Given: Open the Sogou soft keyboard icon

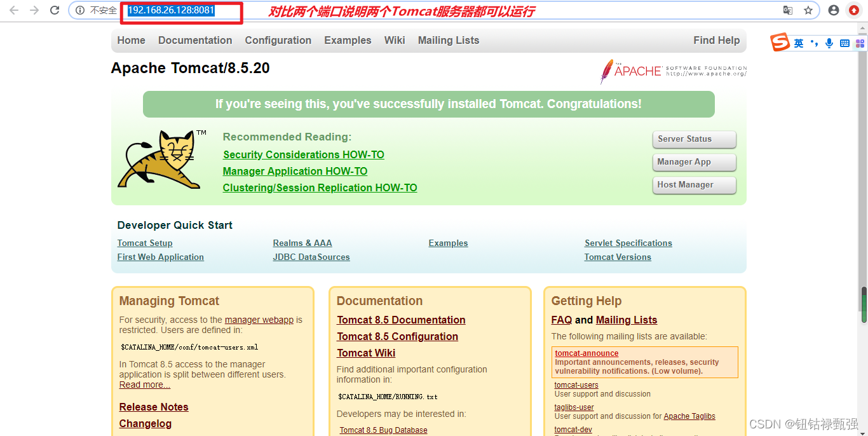Looking at the screenshot, I should [x=844, y=43].
